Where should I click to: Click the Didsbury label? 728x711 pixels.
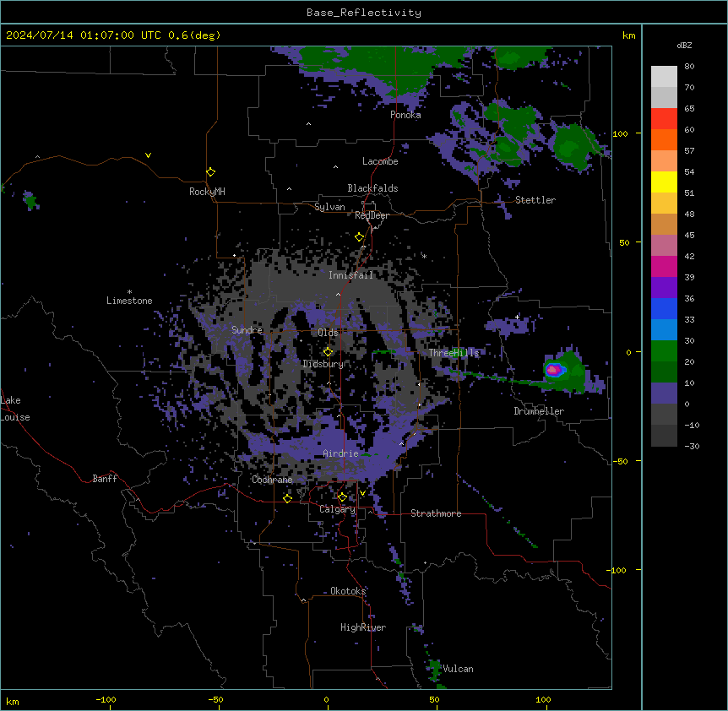point(323,364)
